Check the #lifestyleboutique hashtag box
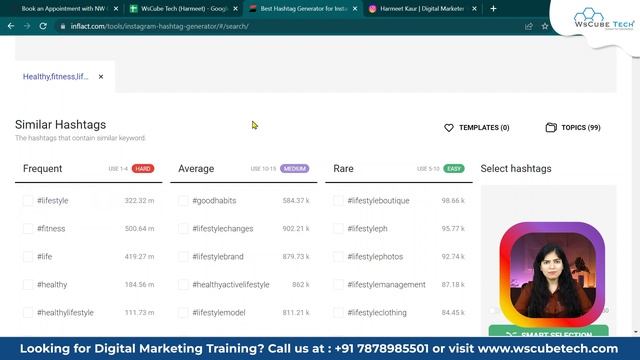This screenshot has width=640, height=360. click(x=338, y=200)
